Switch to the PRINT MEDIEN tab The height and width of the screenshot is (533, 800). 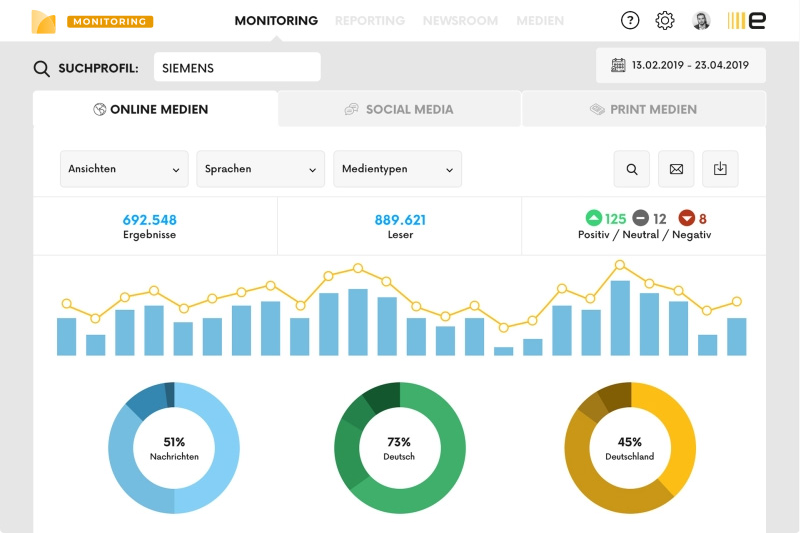(644, 109)
